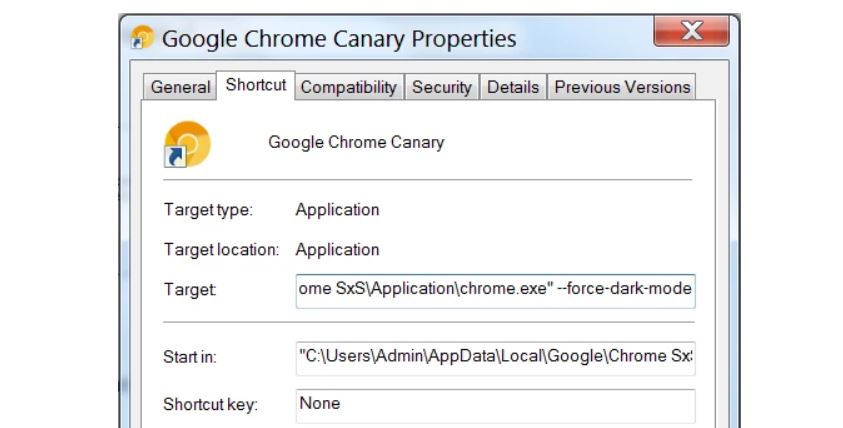
Task: Click the large Chrome Canary shortcut icon
Action: 187,143
